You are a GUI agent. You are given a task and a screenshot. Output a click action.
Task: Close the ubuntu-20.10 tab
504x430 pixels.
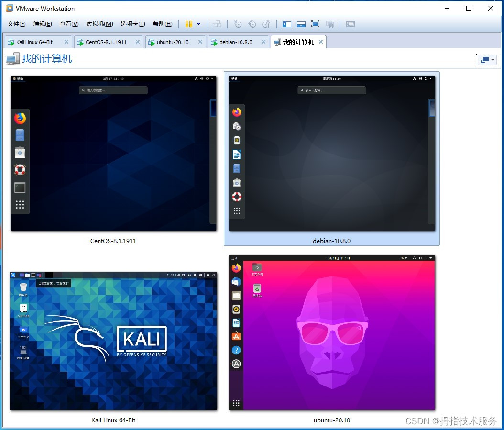click(200, 42)
